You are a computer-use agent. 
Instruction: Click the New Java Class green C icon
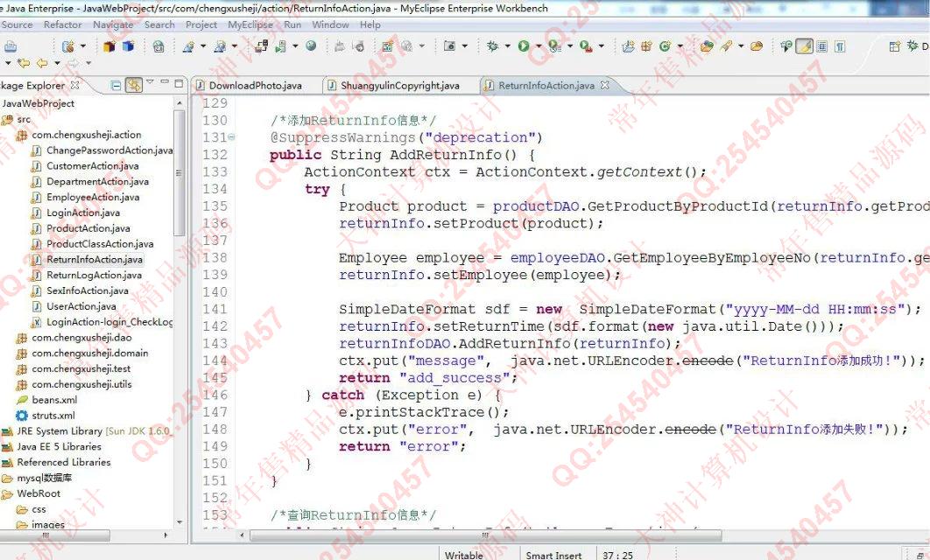pos(665,45)
